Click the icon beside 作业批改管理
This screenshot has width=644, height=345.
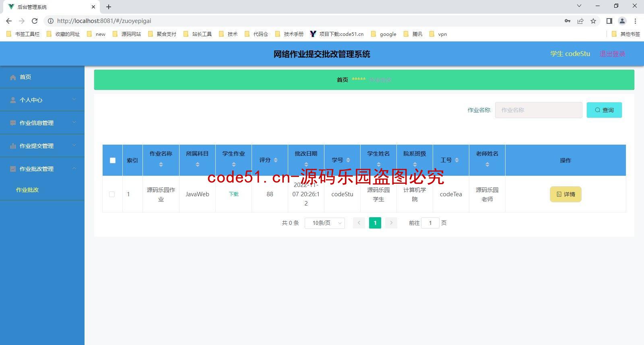click(x=13, y=169)
